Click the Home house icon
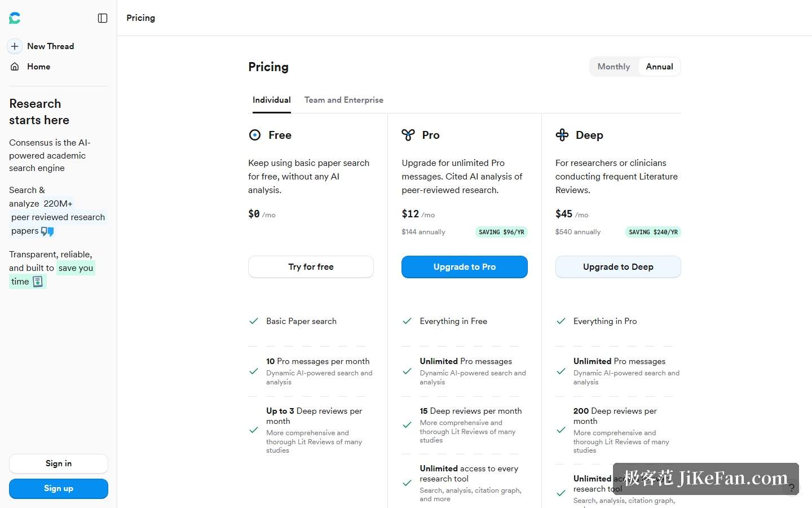 [15, 67]
